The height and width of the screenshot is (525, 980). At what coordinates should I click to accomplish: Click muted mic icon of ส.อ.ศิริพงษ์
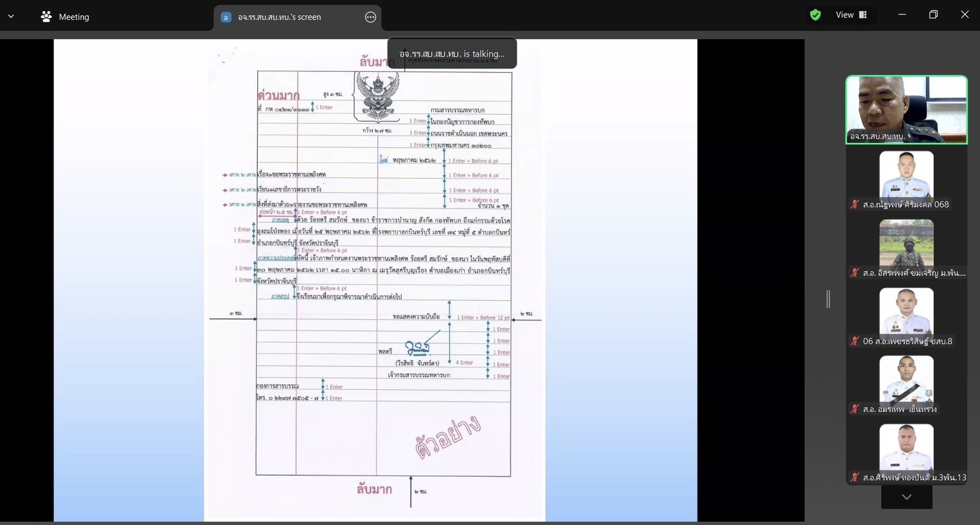[x=854, y=477]
